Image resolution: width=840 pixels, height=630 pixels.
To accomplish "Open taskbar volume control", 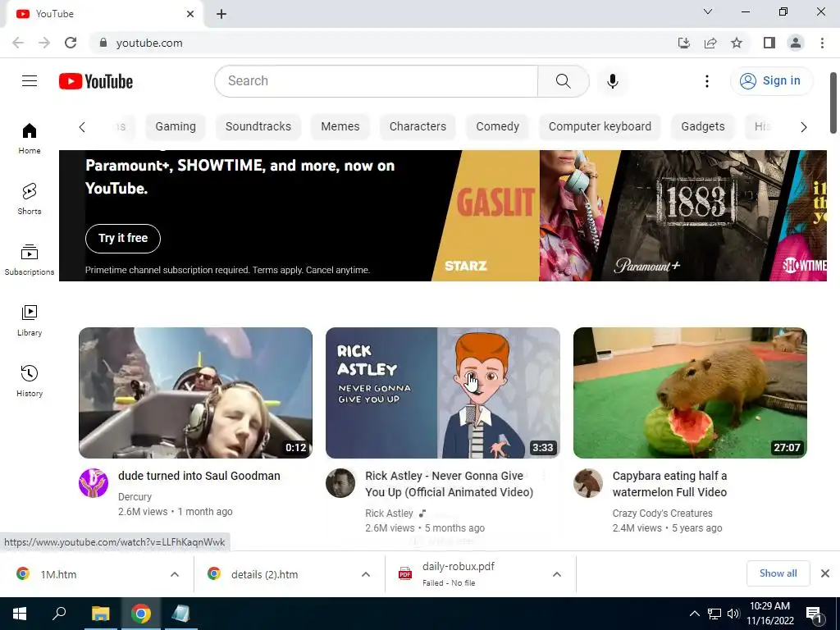I will click(x=733, y=614).
